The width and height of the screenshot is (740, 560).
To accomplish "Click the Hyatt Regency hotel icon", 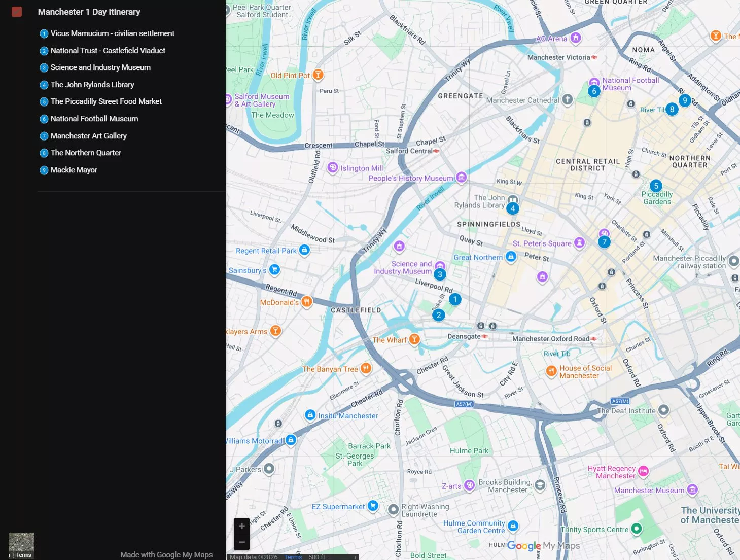I will pos(643,471).
